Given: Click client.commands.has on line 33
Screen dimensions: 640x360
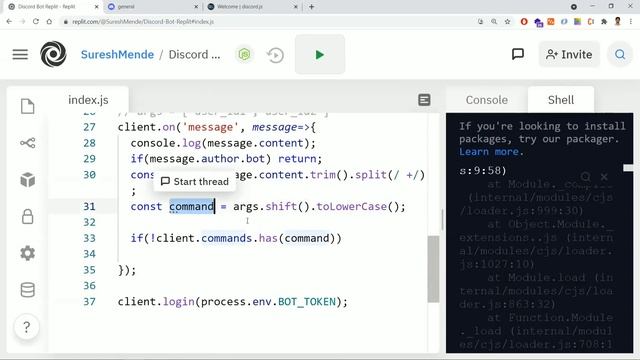Looking at the screenshot, I should [217, 238].
